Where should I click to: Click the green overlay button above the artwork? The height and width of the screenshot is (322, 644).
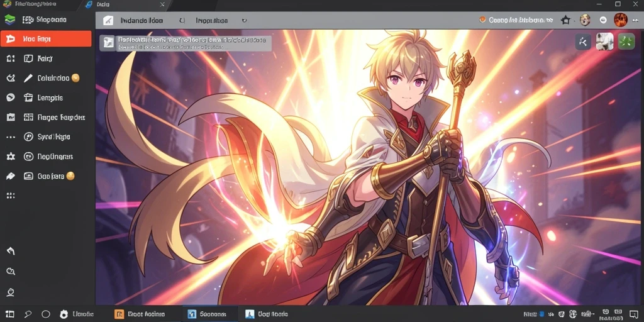[626, 42]
